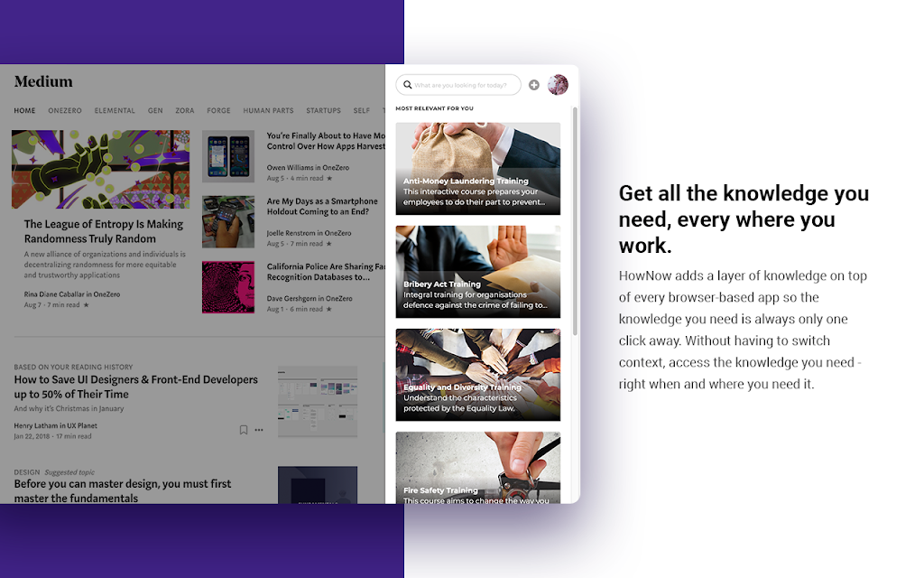Screen dimensions: 924x578
Task: Bookmark the UI Designers article
Action: (x=244, y=430)
